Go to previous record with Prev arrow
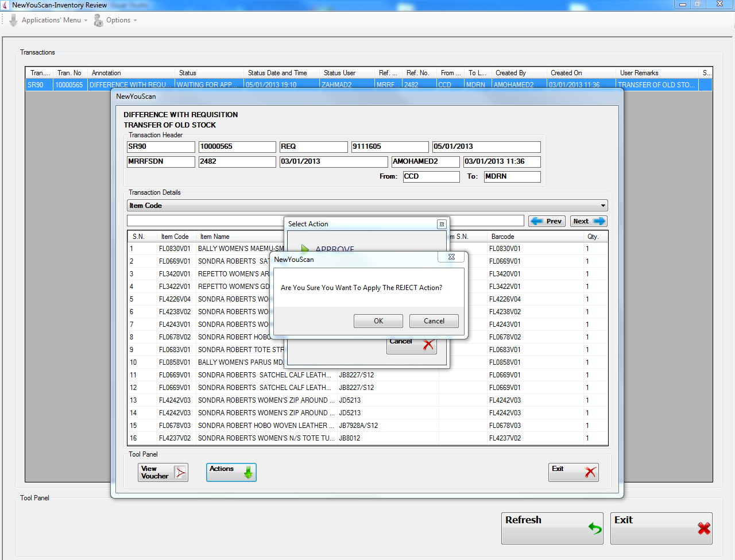735x560 pixels. [x=547, y=221]
